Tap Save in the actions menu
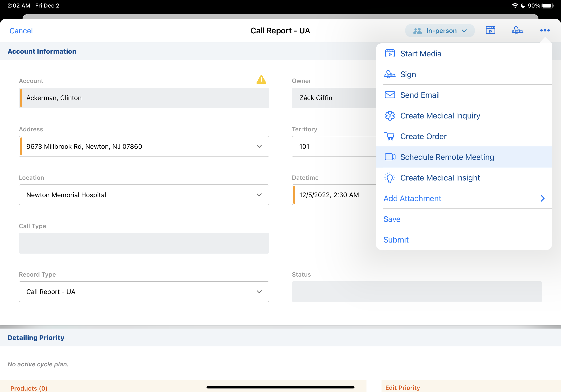 pyautogui.click(x=392, y=219)
